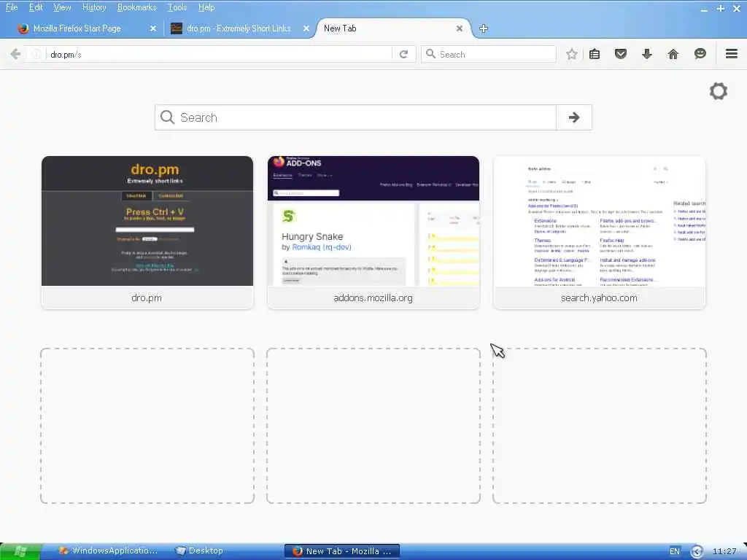Go to the Firefox home page
Viewport: 747px width, 560px height.
[673, 54]
